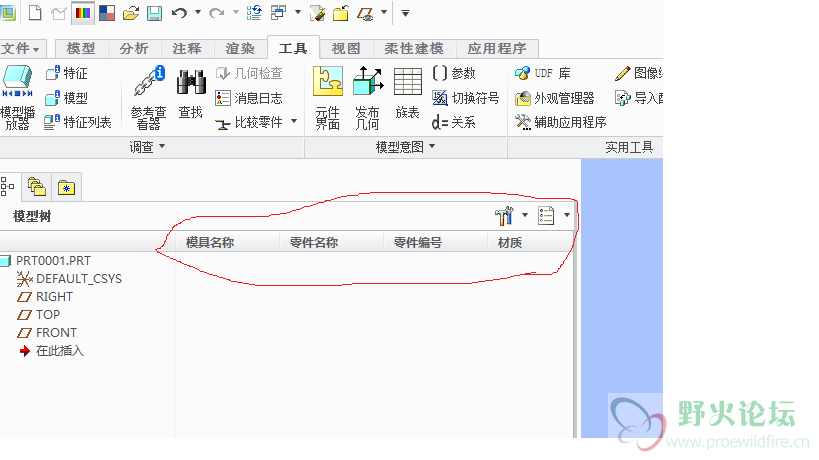
Task: Switch to the 注释 tab
Action: tap(187, 49)
